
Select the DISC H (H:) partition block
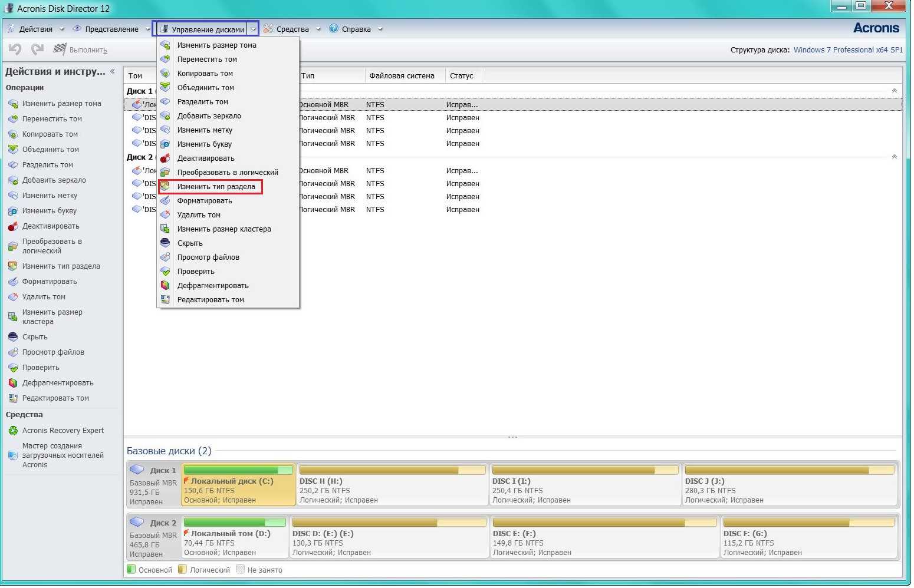392,486
